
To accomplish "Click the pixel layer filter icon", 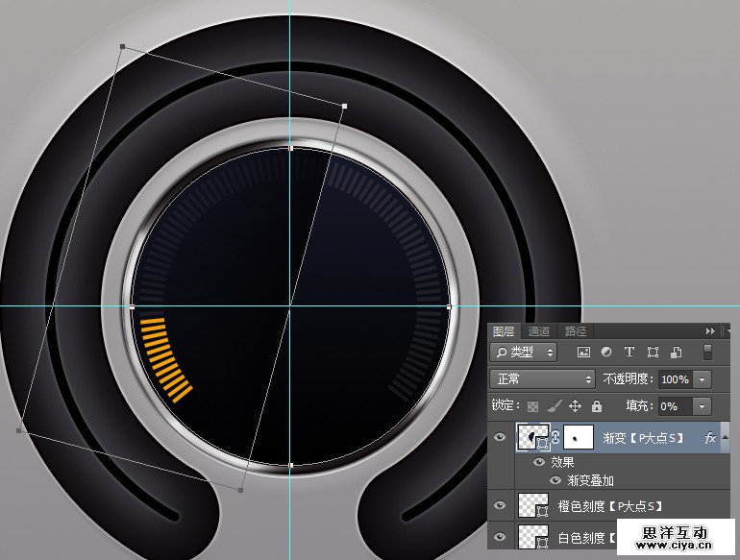I will (585, 353).
